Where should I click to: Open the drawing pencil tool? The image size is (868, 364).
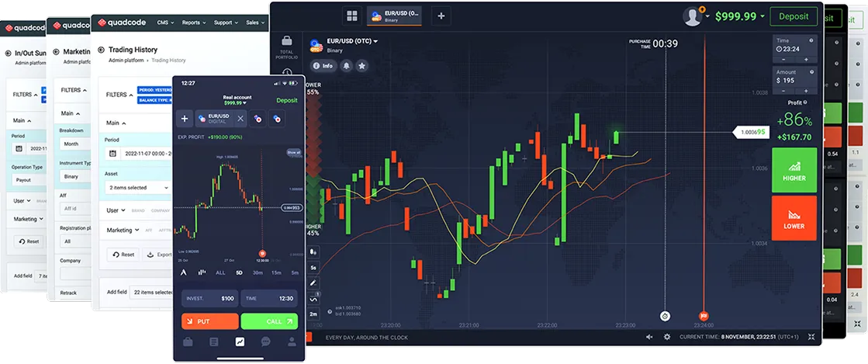[x=313, y=283]
